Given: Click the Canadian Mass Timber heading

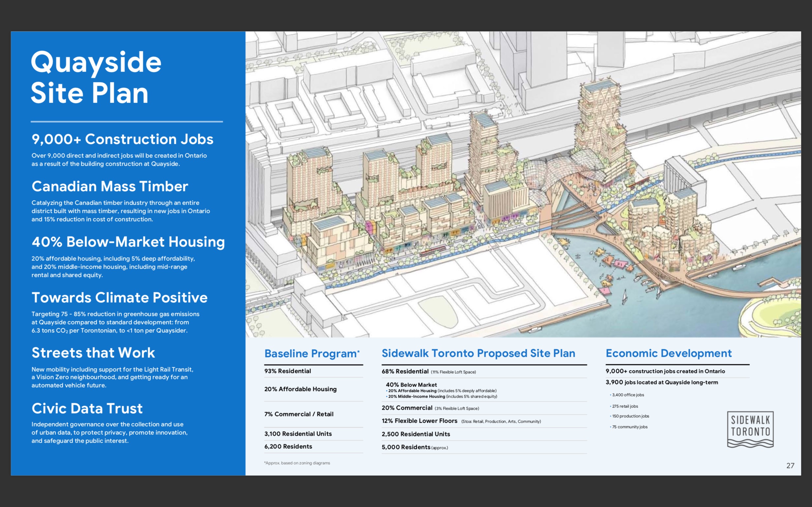Looking at the screenshot, I should pos(110,187).
